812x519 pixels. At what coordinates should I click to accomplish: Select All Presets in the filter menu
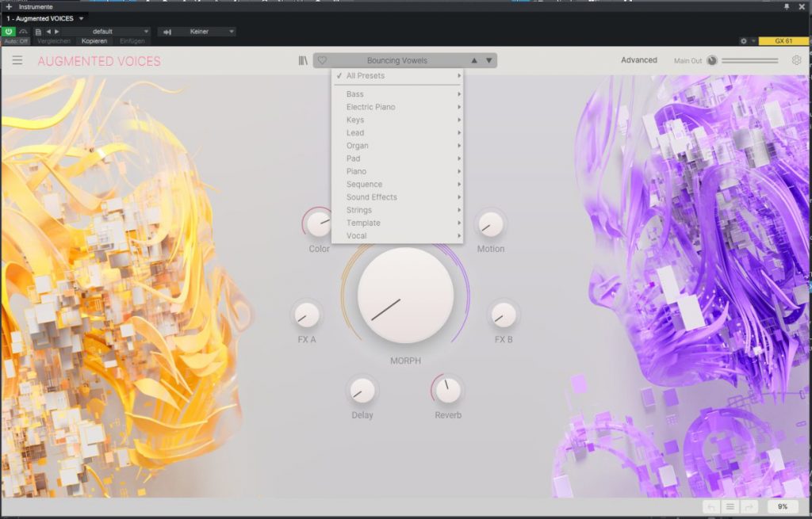(x=397, y=75)
